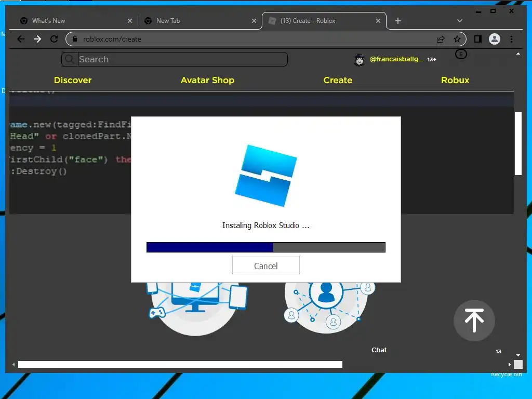The image size is (532, 399).
Task: Click the scroll left arrow
Action: click(x=14, y=364)
